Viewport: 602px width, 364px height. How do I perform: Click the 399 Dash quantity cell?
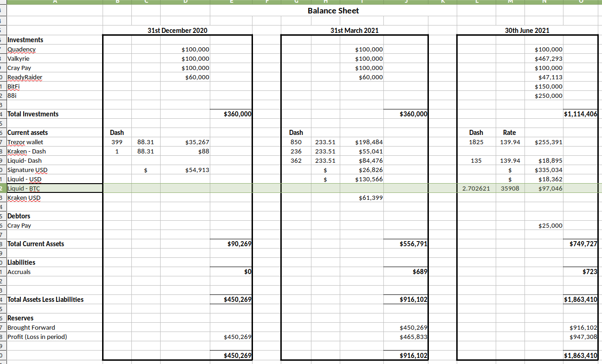[117, 142]
